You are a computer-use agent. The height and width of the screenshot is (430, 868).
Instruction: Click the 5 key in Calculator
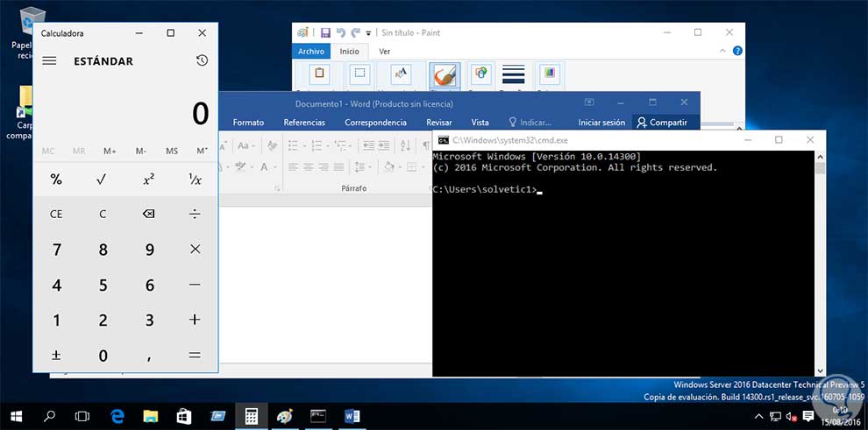pyautogui.click(x=102, y=285)
